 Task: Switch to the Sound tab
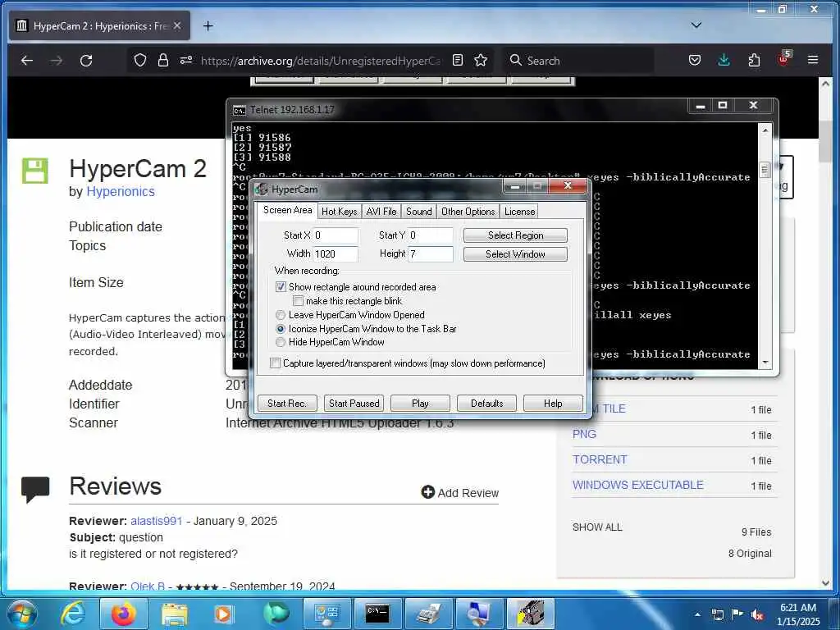(x=418, y=211)
